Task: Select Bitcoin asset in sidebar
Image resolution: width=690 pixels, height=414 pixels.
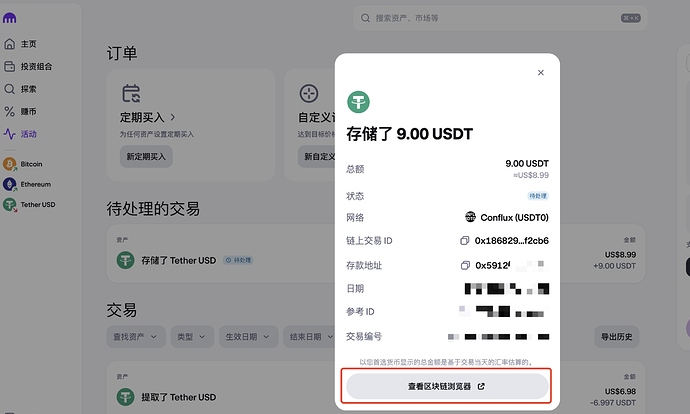Action: (30, 163)
